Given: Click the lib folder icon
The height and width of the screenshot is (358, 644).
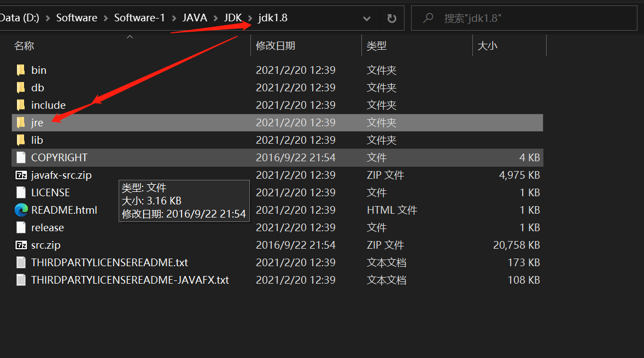Looking at the screenshot, I should tap(21, 140).
